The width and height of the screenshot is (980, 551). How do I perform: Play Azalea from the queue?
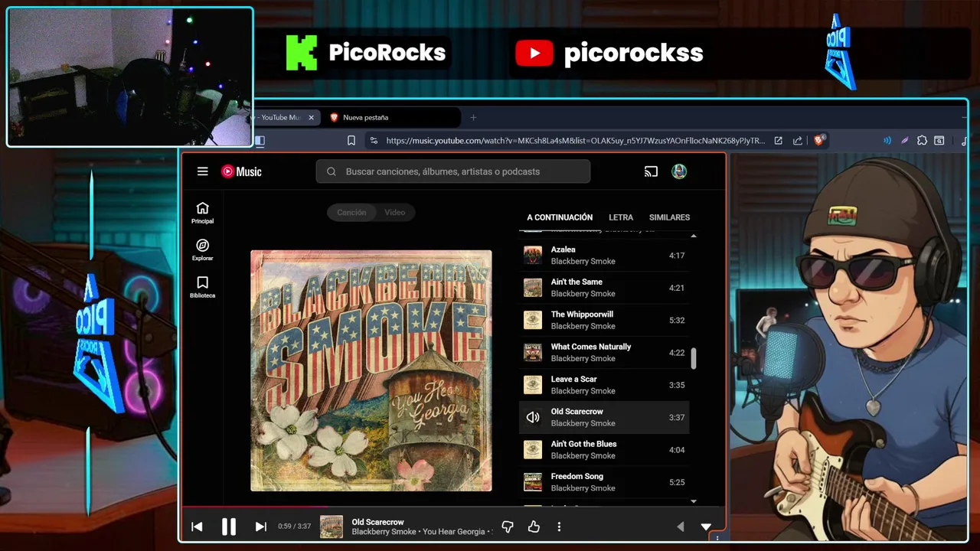(604, 256)
